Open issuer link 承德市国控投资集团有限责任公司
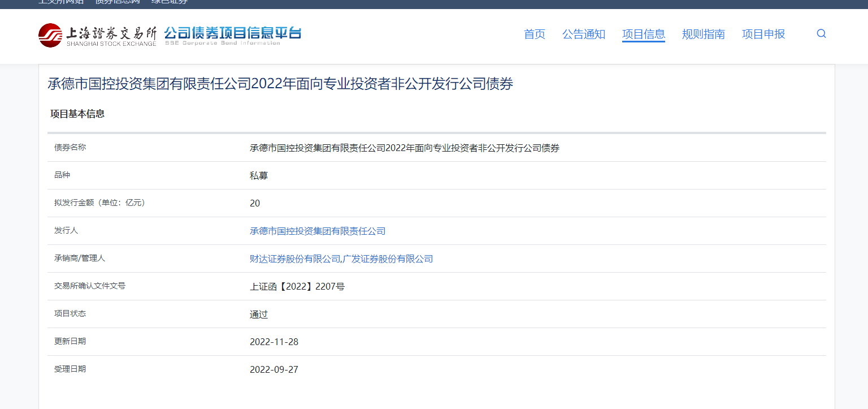Image resolution: width=868 pixels, height=409 pixels. [318, 231]
